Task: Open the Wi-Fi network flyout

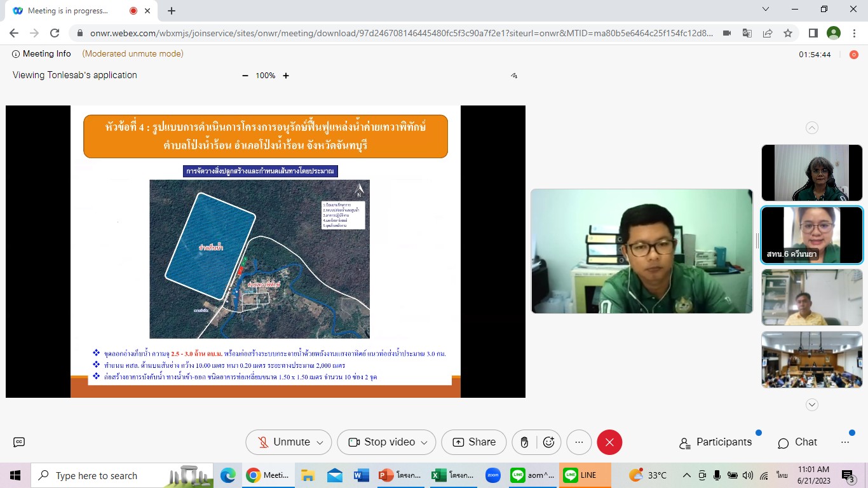Action: coord(764,475)
